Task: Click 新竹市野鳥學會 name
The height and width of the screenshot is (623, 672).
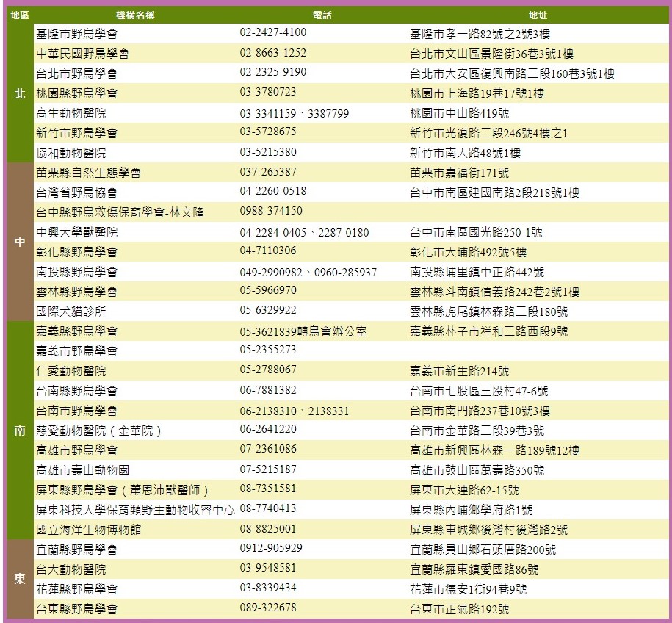Action: (x=76, y=133)
